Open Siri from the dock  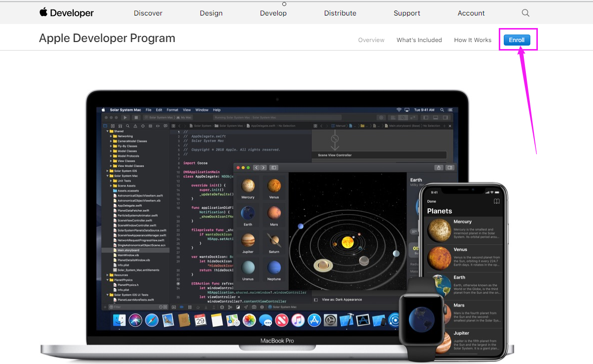[135, 320]
